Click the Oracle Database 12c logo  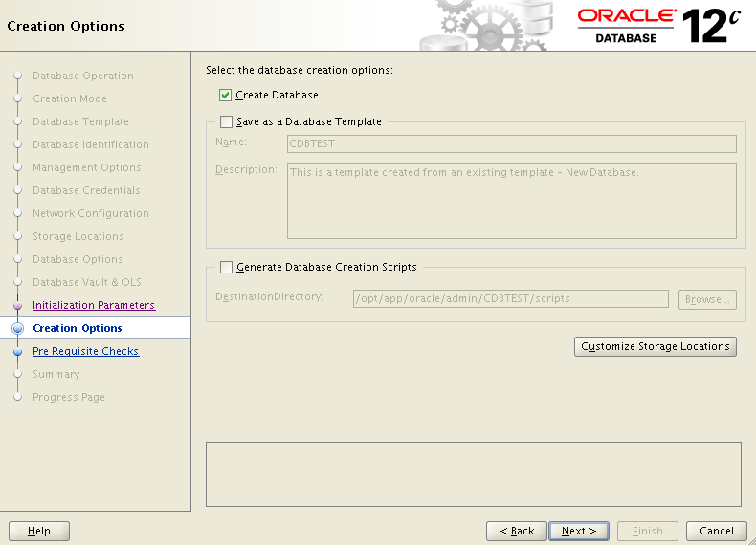(658, 26)
